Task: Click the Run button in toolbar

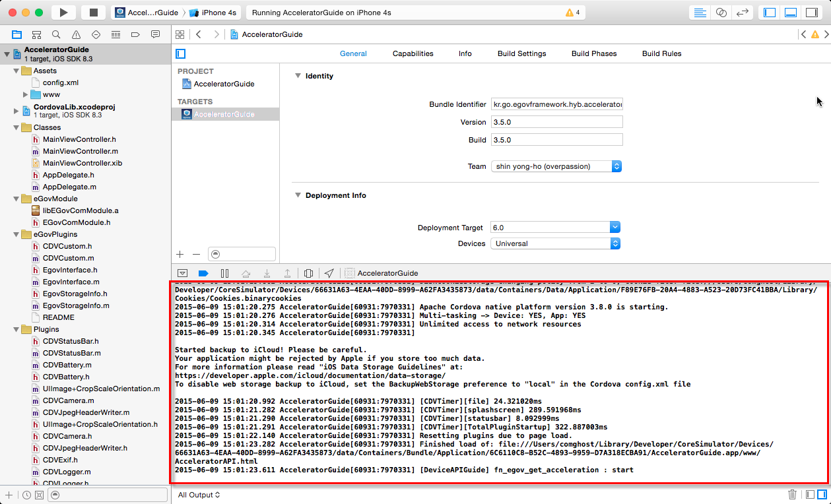Action: pos(63,13)
